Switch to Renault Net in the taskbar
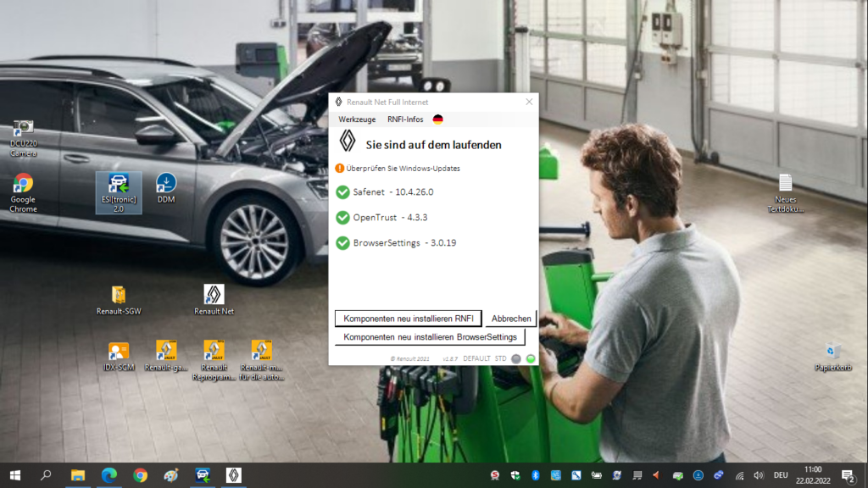The image size is (868, 488). (234, 475)
